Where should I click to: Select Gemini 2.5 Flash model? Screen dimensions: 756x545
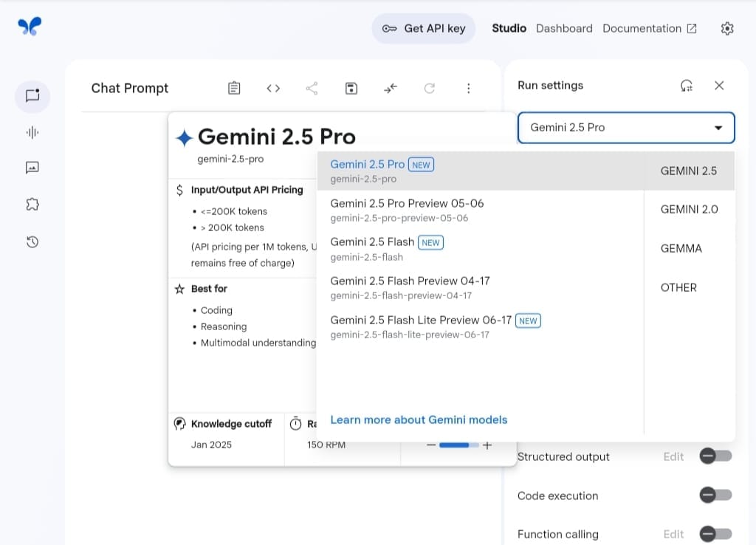[x=480, y=249]
